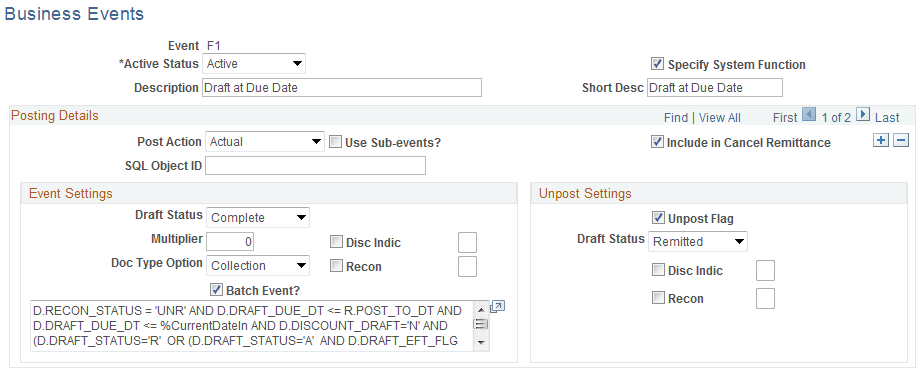Open the Post Action dropdown
924x377 pixels.
(x=265, y=141)
